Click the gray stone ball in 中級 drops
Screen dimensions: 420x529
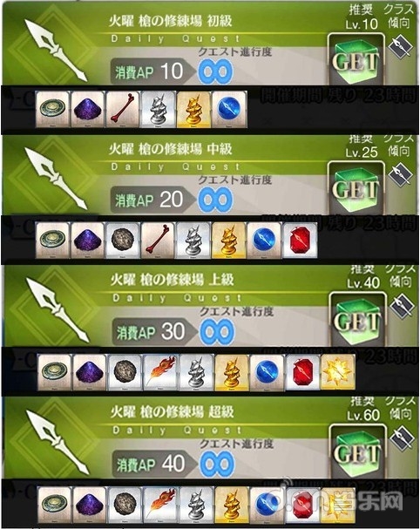click(123, 241)
